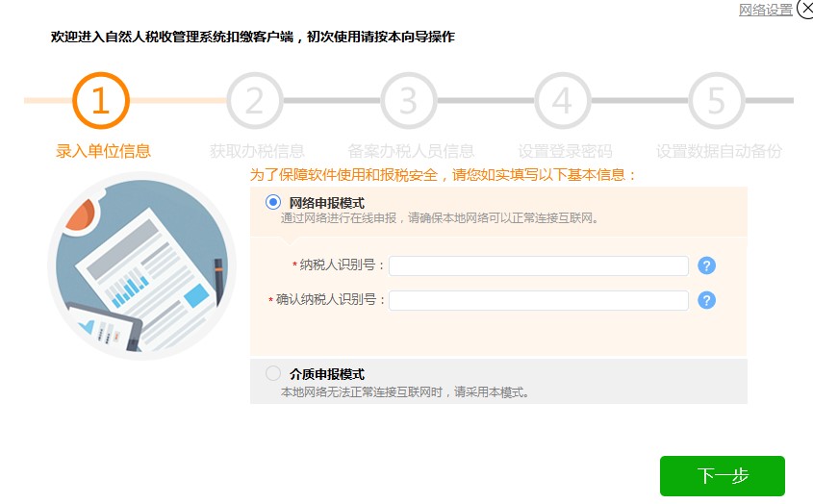Click the step 5 circle icon
The width and height of the screenshot is (813, 504).
(717, 101)
